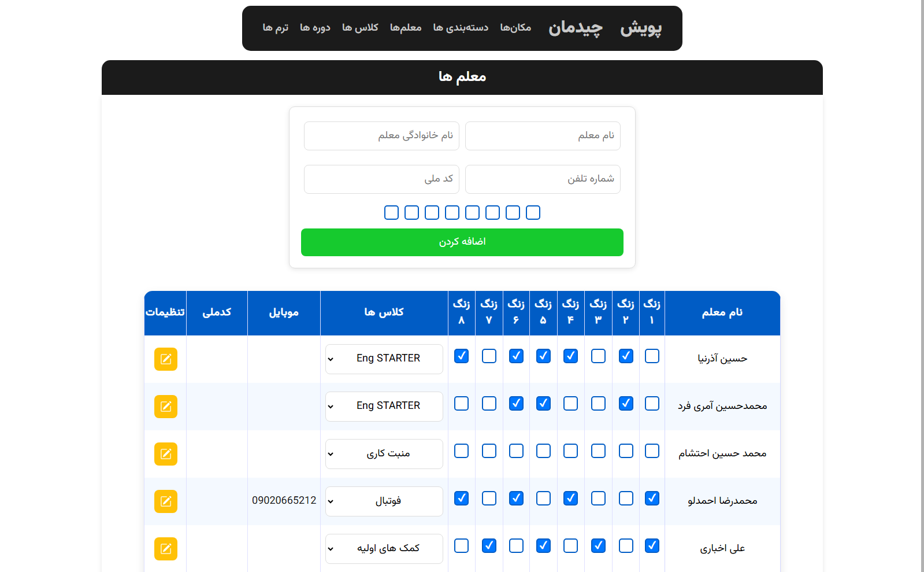
Task: Click the کد ملی input field
Action: (381, 179)
